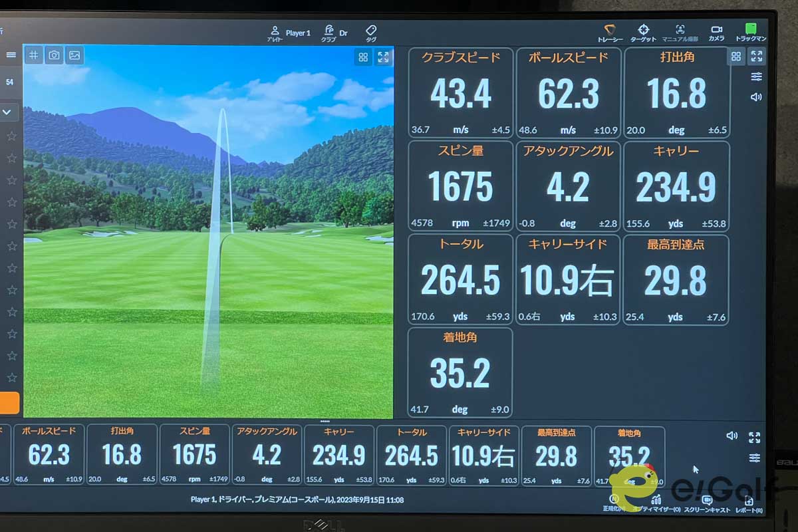Image resolution: width=798 pixels, height=532 pixels.
Task: Select the large ball speed 62.3 tile
Action: [x=569, y=92]
